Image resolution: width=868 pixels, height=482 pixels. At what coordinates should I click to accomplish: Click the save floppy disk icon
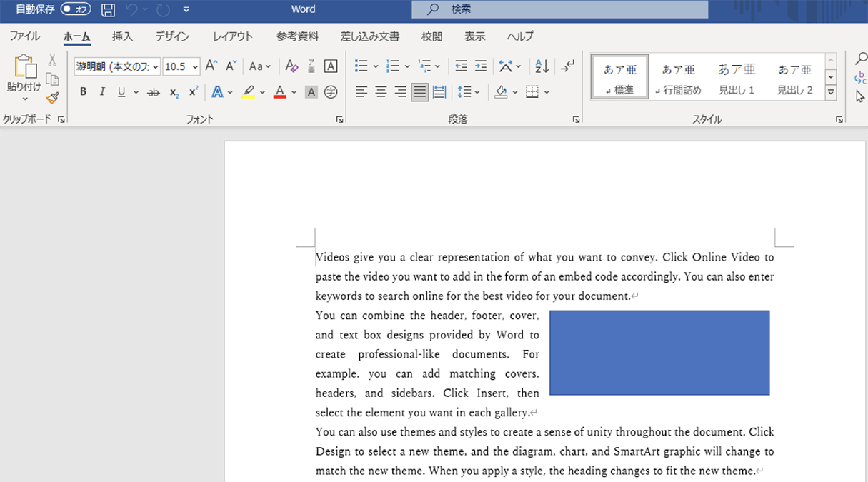pyautogui.click(x=108, y=10)
